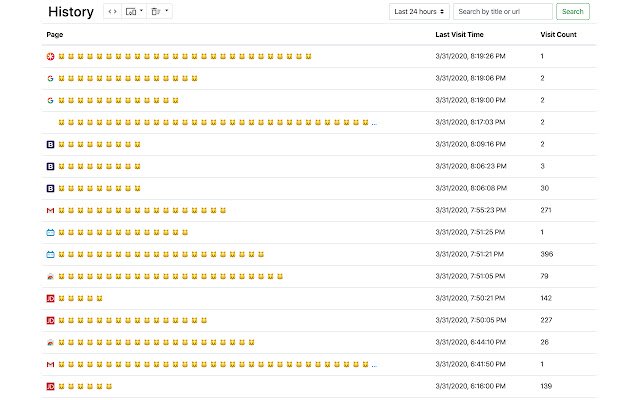640x400 pixels.
Task: Click the code brackets toolbar icon
Action: click(x=112, y=11)
